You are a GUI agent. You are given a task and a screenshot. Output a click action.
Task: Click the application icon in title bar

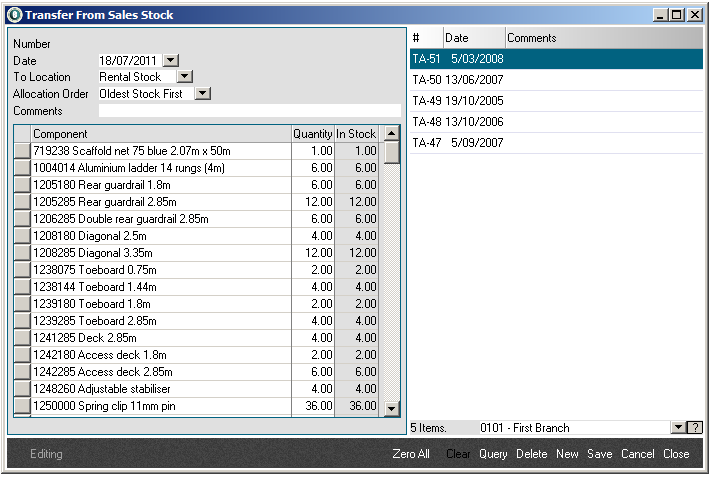pos(14,15)
